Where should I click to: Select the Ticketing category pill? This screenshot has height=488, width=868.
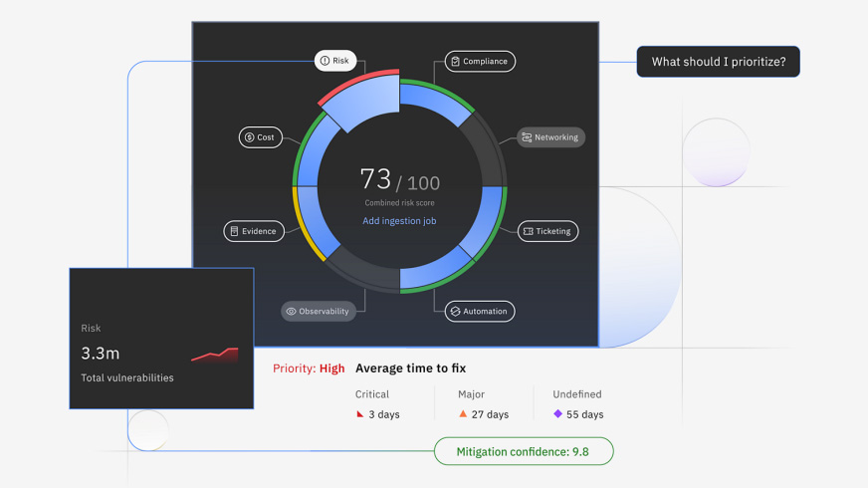point(547,231)
